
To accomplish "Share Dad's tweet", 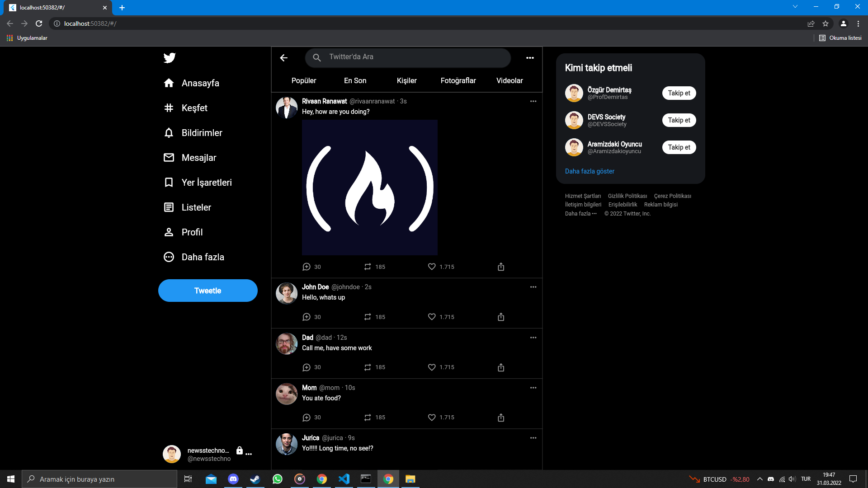I will tap(501, 367).
